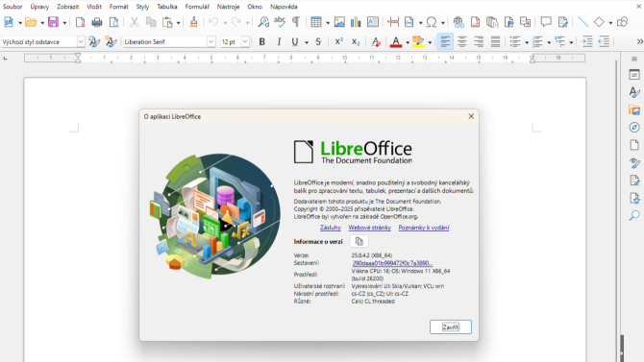This screenshot has width=644, height=362.
Task: Click the Save document icon
Action: (x=54, y=22)
